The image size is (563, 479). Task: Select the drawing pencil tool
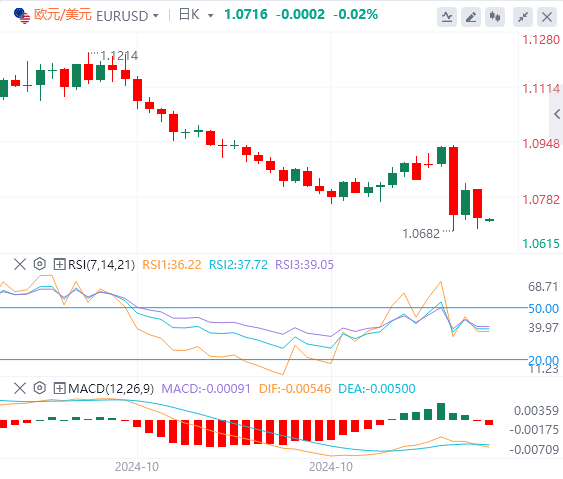pos(471,17)
